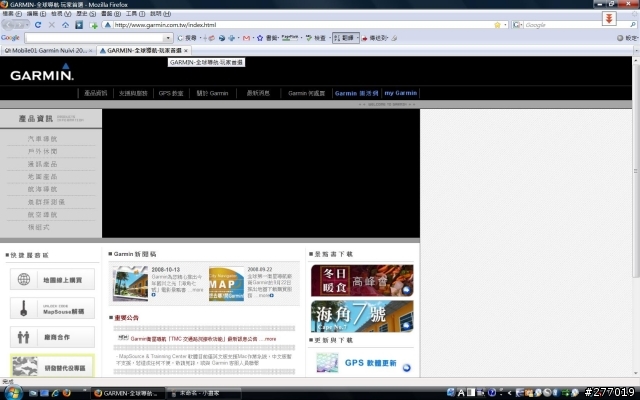Click the green plus new tab icon
The width and height of the screenshot is (640, 400).
click(x=93, y=25)
